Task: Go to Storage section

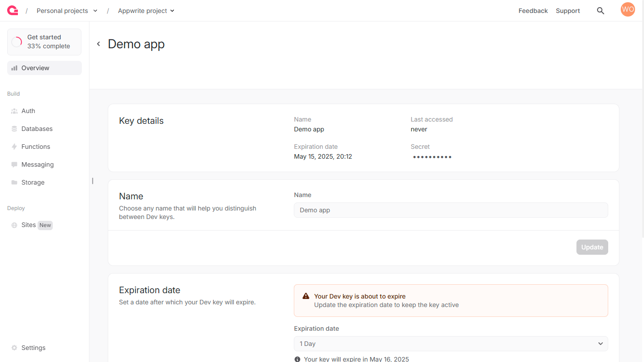Action: [x=33, y=182]
